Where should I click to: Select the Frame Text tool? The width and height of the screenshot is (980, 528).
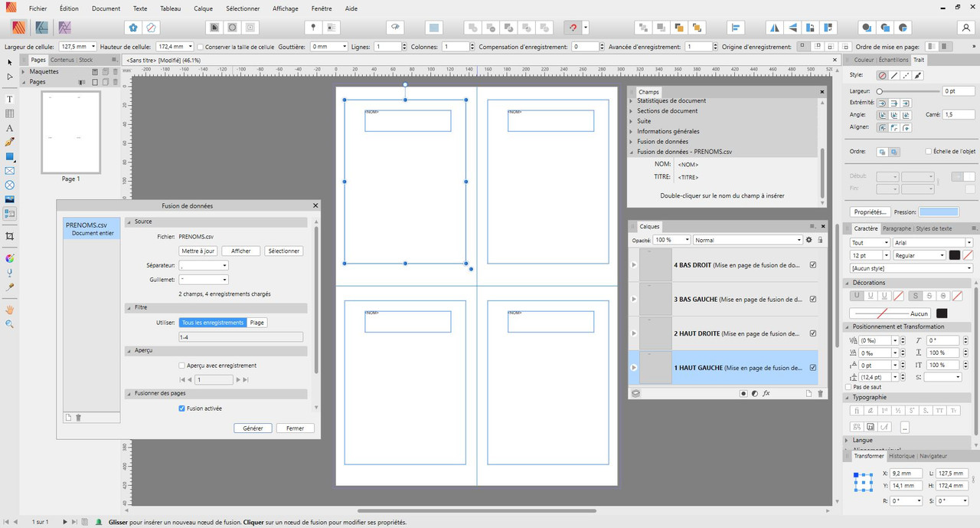click(x=10, y=99)
